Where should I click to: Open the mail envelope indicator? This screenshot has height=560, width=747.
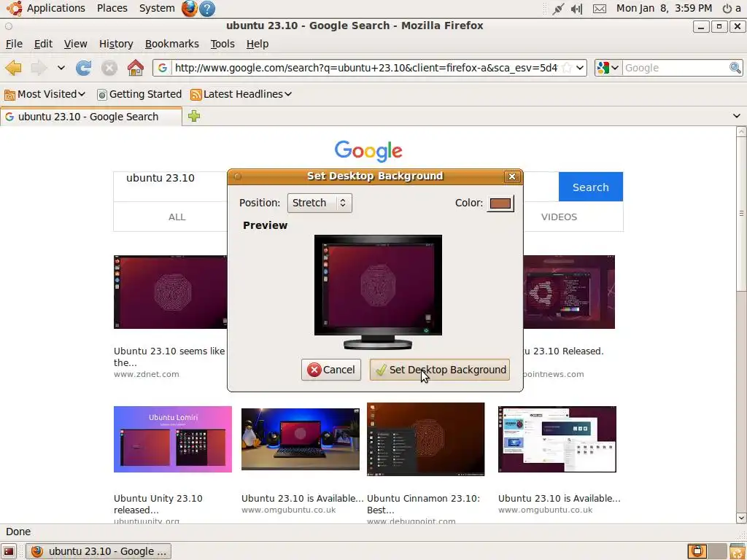click(600, 9)
